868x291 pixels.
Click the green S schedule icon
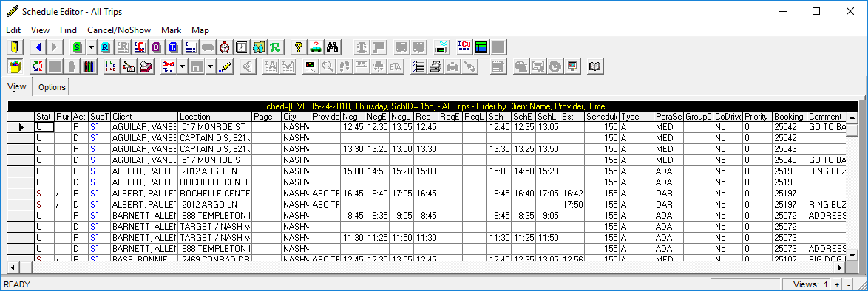pos(77,47)
